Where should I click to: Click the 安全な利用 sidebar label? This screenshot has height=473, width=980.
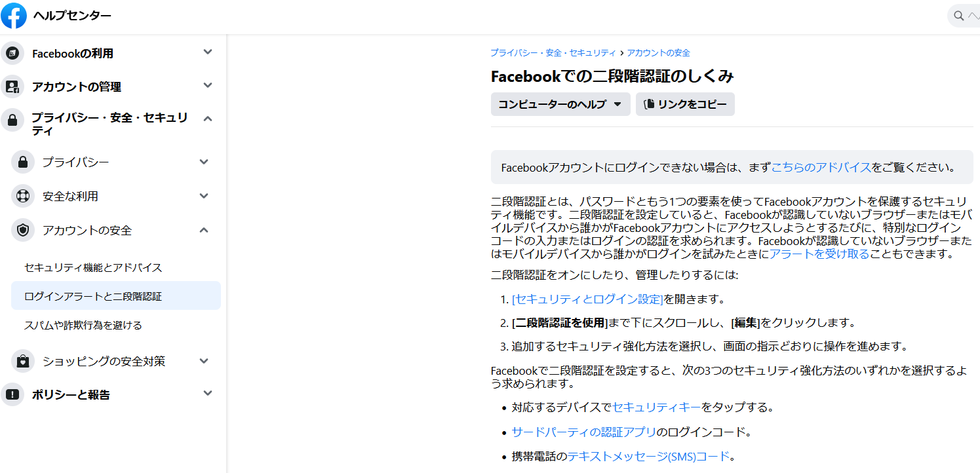pyautogui.click(x=70, y=197)
